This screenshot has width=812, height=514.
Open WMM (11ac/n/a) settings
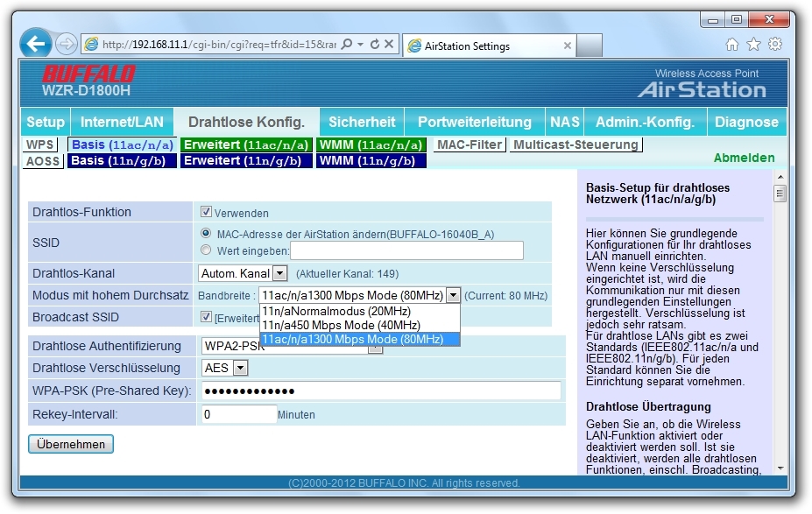point(371,144)
